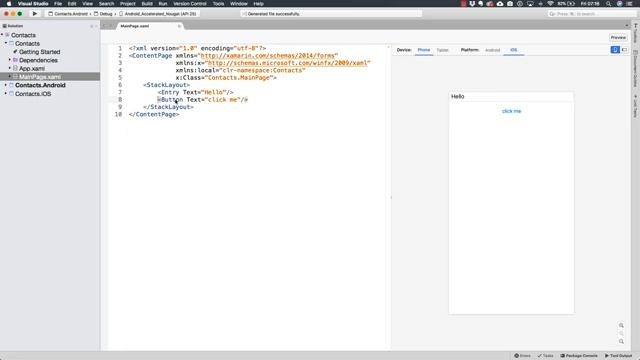The height and width of the screenshot is (360, 640).
Task: Expand the Contacts.Android project
Action: (x=6, y=85)
